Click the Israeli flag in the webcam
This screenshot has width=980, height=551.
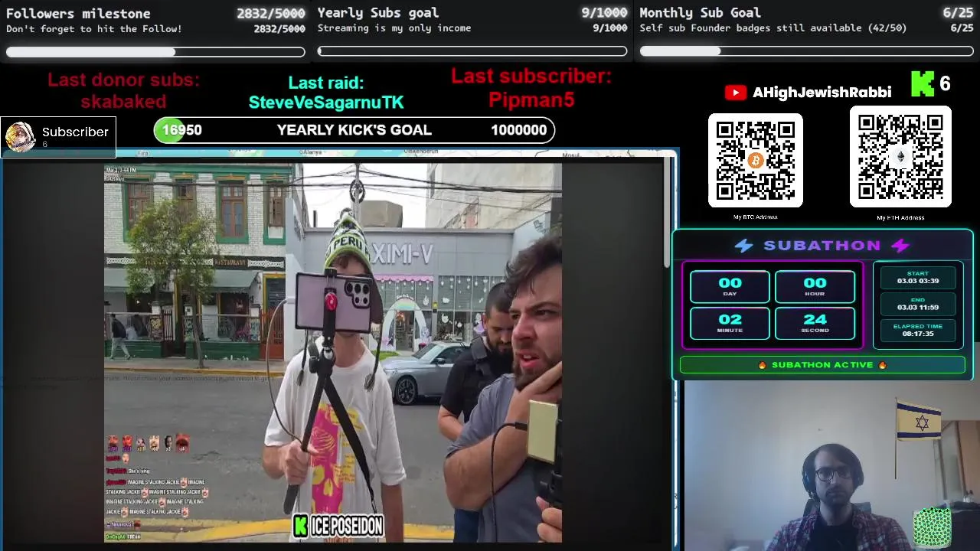[x=920, y=421]
